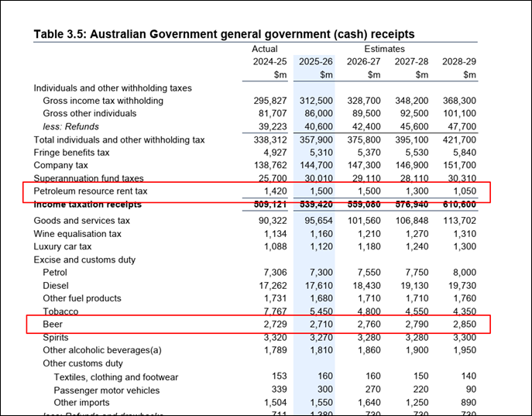The height and width of the screenshot is (416, 532).
Task: Select the 'Luxury car tax' row label
Action: click(63, 246)
